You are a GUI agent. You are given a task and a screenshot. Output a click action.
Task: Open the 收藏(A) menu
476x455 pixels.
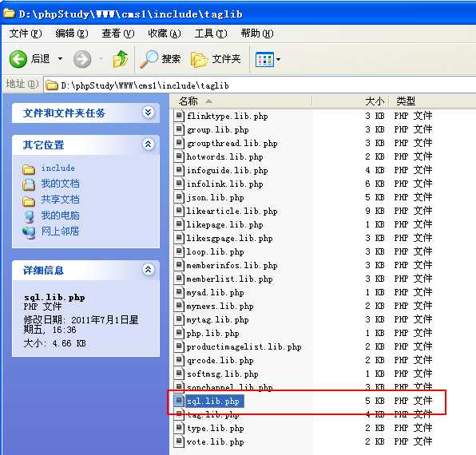[x=165, y=34]
